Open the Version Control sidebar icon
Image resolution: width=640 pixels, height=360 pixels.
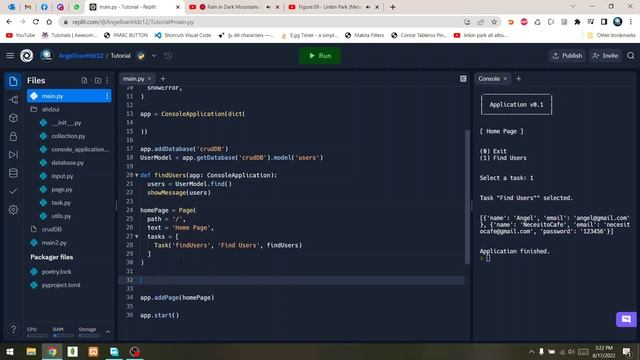pos(13,100)
